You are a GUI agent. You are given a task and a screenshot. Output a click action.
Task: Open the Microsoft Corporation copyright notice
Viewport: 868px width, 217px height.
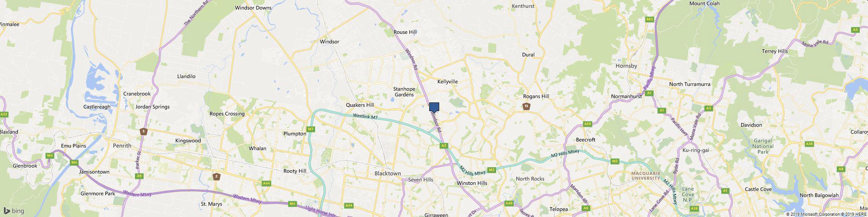tap(813, 214)
